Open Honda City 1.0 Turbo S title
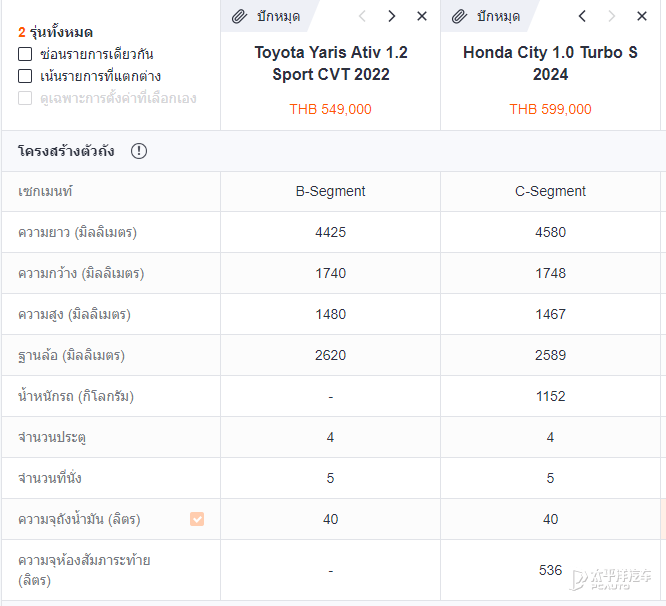666x606 pixels. tap(550, 63)
